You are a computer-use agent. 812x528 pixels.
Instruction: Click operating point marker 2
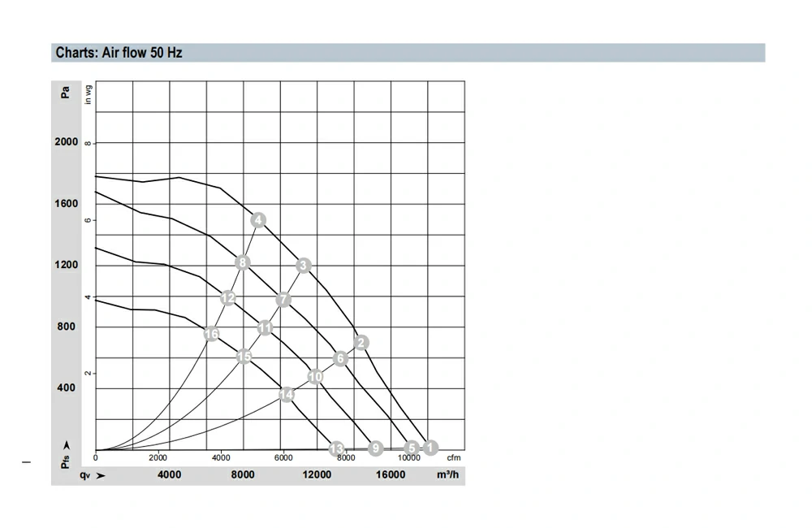pyautogui.click(x=361, y=343)
